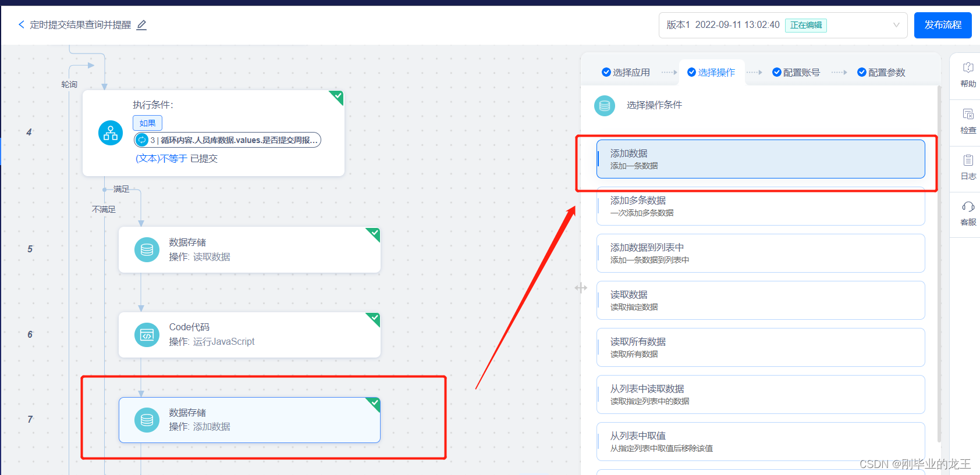Click the circular loop icon in variable pill
The image size is (980, 475).
click(x=142, y=140)
